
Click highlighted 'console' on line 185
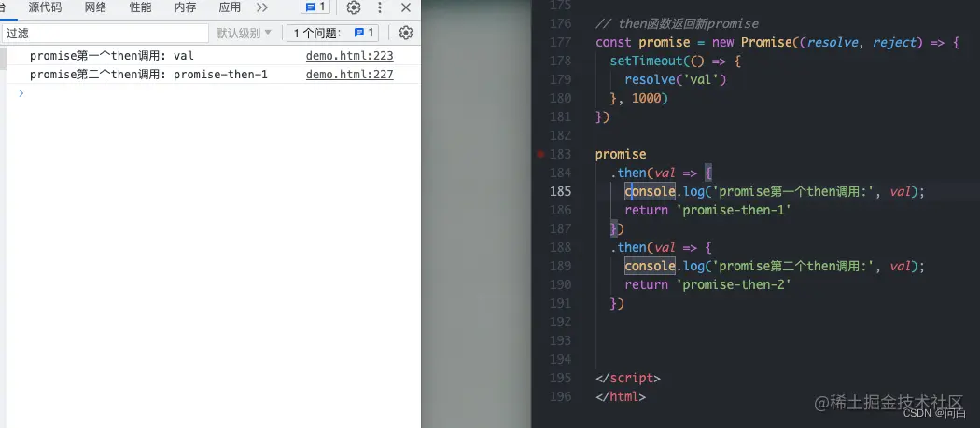coord(650,191)
